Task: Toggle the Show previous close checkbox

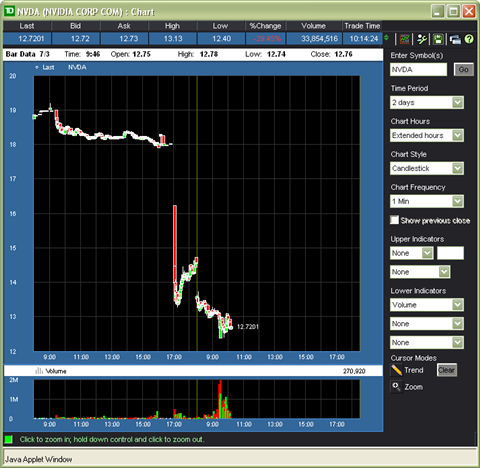Action: (x=394, y=220)
